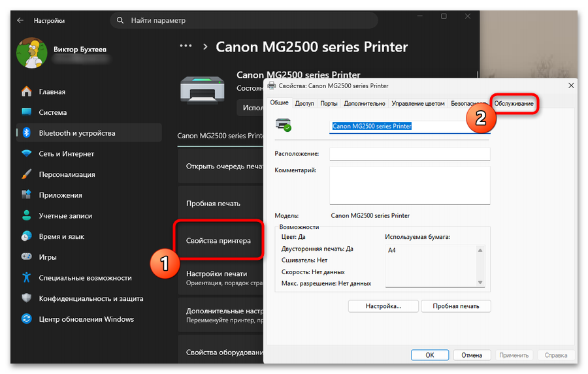Click the search magnifier icon
The image size is (588, 374).
point(120,20)
